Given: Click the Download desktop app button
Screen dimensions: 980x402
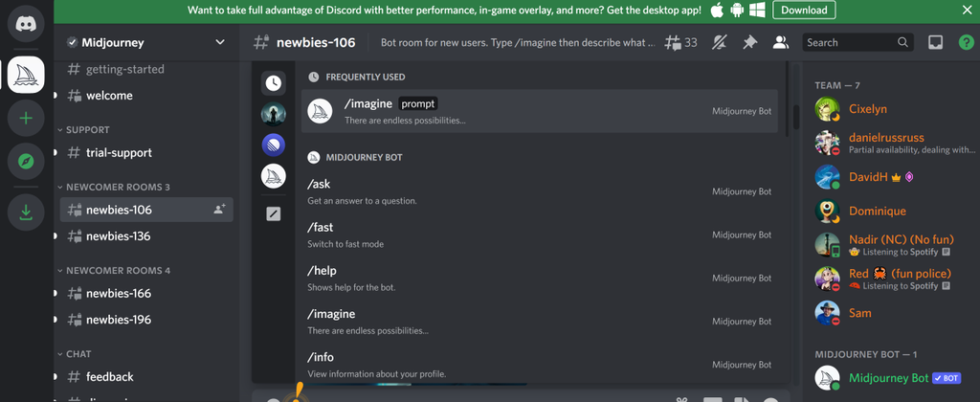Looking at the screenshot, I should click(804, 10).
